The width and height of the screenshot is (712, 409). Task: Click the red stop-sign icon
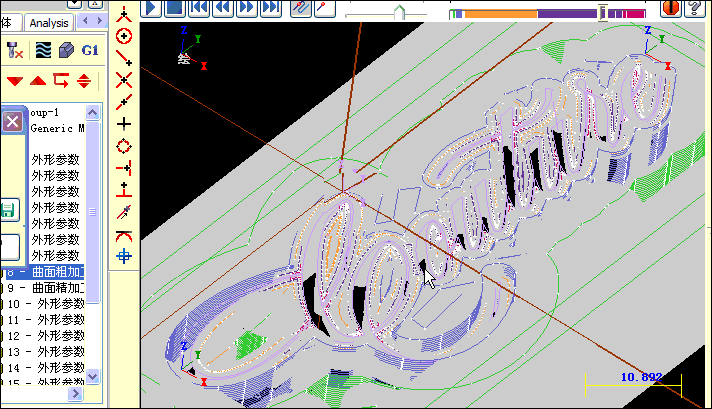point(670,8)
